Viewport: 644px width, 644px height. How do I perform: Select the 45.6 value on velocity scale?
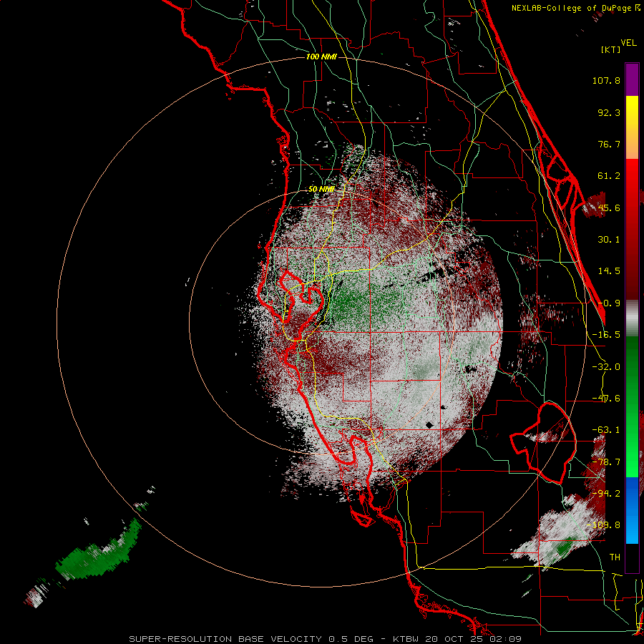click(x=609, y=208)
